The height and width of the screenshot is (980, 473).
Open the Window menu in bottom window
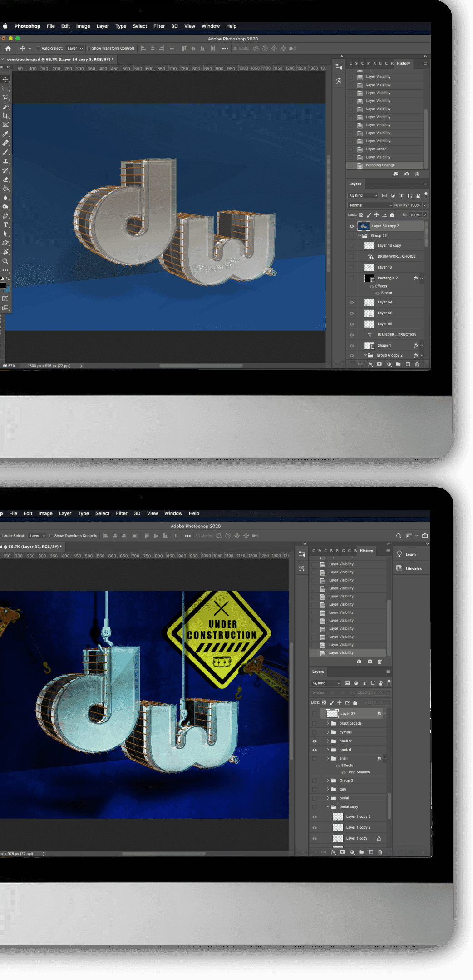(173, 513)
